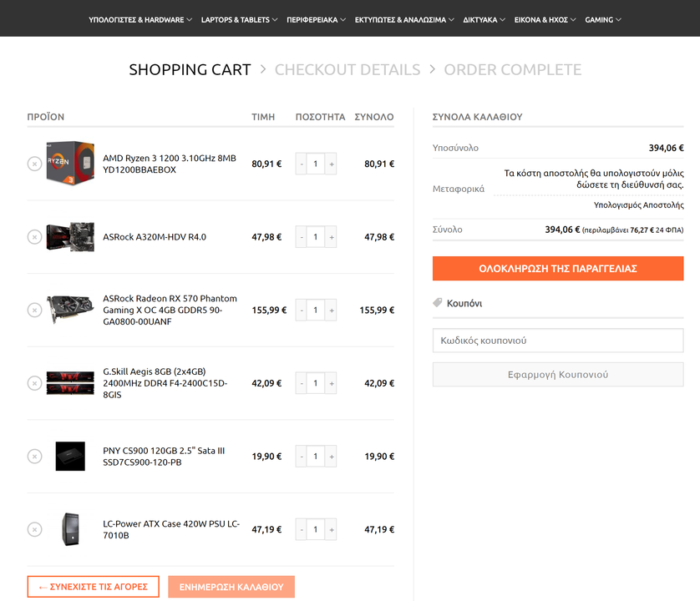Open ASRock A320M motherboard thumbnail
This screenshot has height=601, width=700.
click(x=70, y=237)
